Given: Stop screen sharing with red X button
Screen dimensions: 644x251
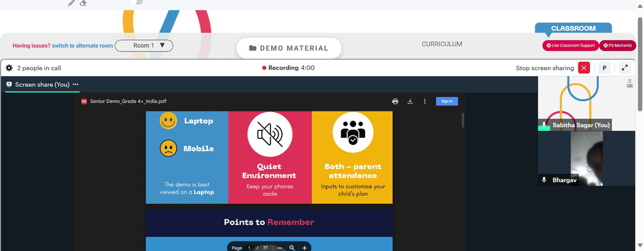Looking at the screenshot, I should click(x=584, y=68).
